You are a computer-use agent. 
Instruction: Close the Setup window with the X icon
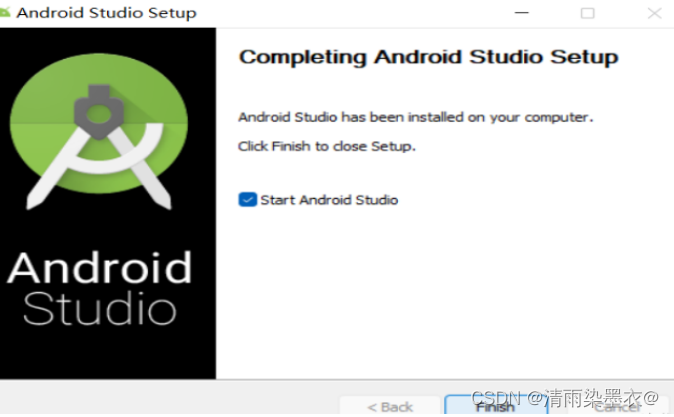[654, 13]
